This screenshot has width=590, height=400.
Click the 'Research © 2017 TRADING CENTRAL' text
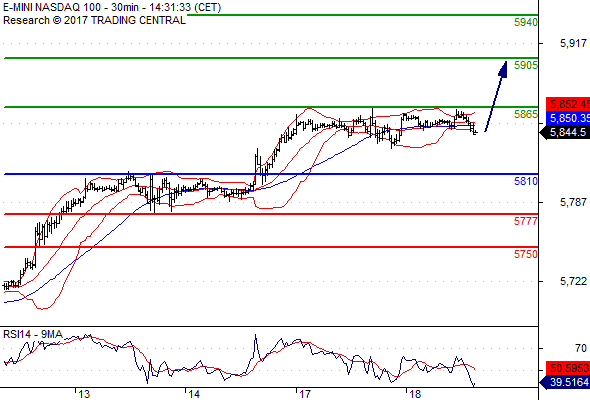94,20
